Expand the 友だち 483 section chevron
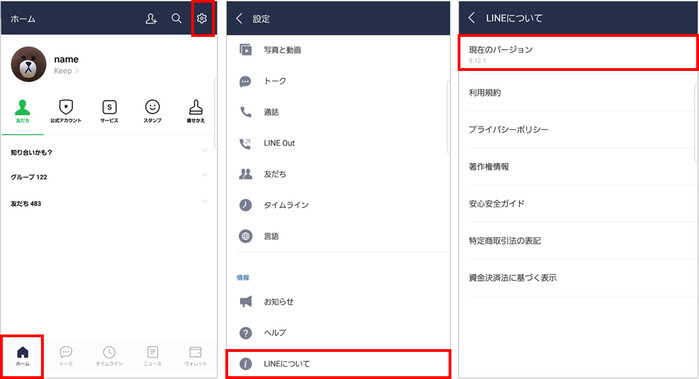 (205, 202)
